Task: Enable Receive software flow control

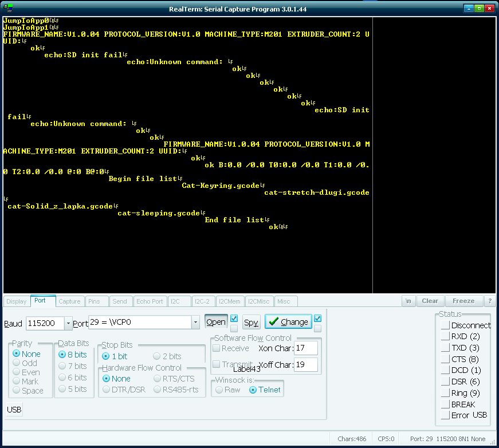Action: (231, 348)
